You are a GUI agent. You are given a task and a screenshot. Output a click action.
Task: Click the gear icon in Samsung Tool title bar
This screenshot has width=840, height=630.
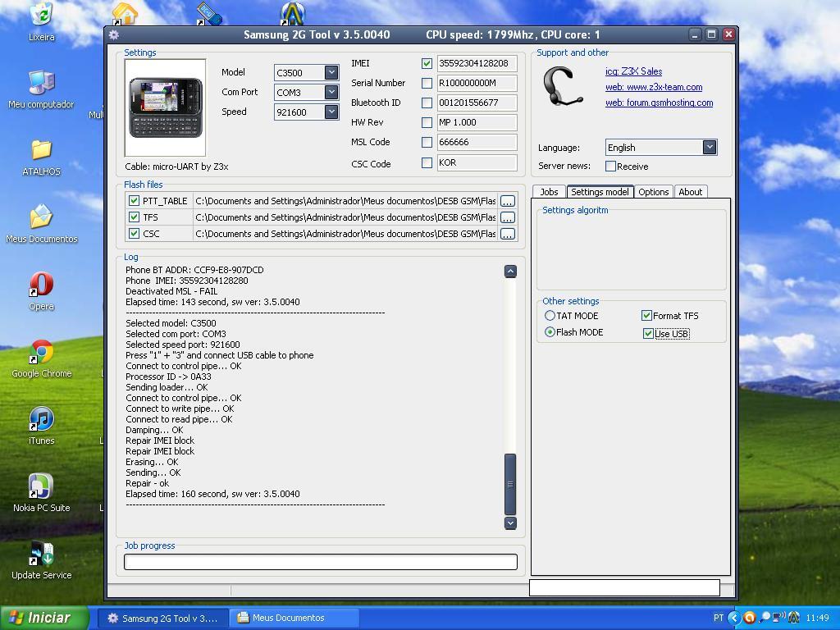pos(113,34)
